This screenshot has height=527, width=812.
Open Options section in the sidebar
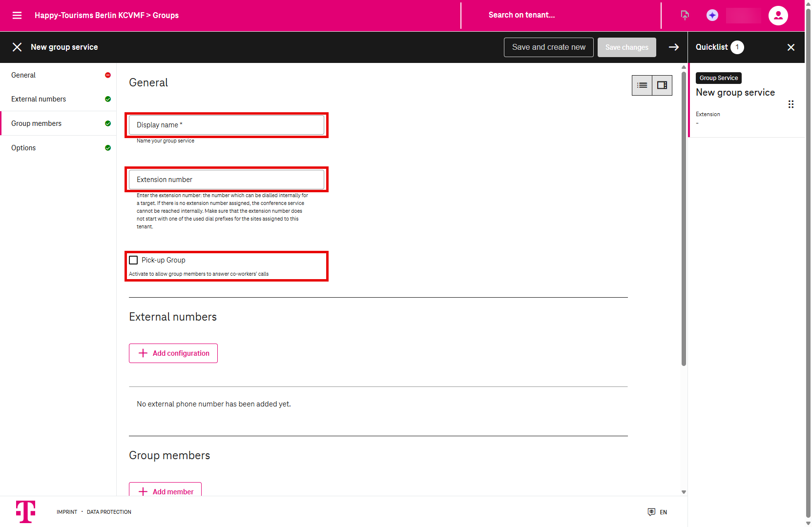pyautogui.click(x=23, y=148)
